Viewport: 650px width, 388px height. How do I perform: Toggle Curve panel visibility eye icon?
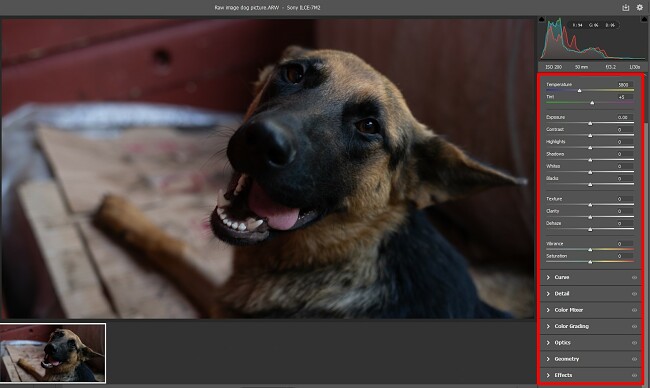click(x=634, y=277)
